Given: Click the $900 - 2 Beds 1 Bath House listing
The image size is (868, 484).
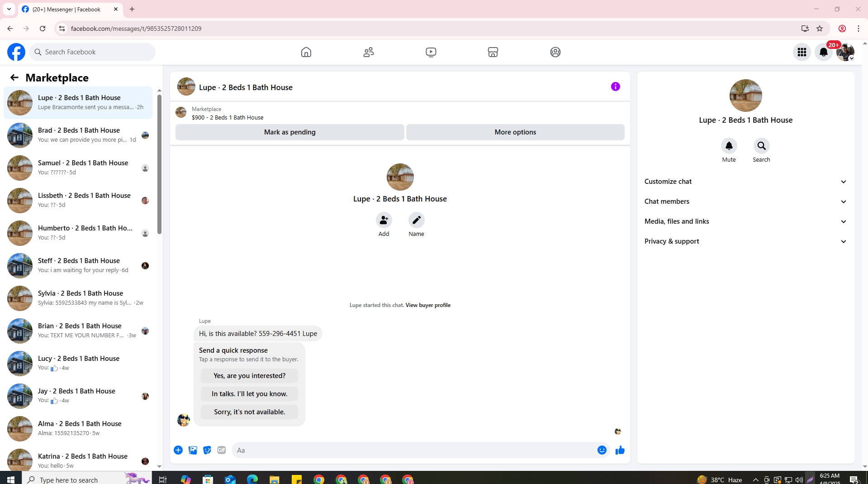Looking at the screenshot, I should coord(228,117).
